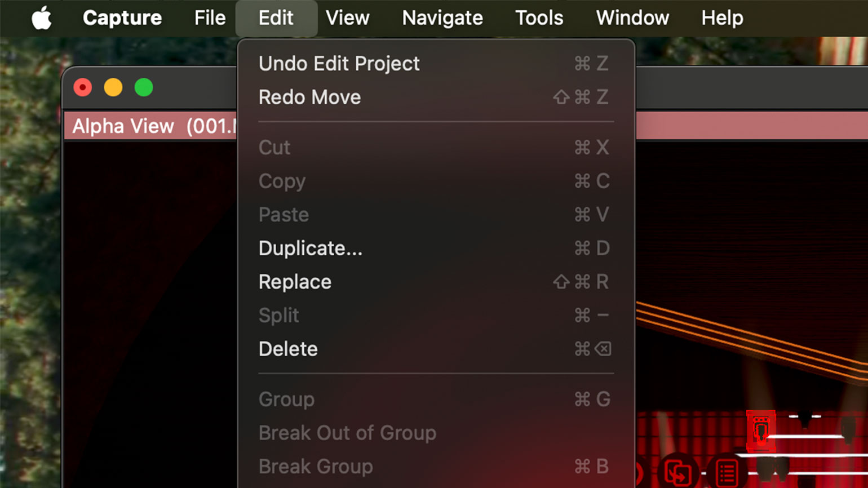Click the overlapping-pages arrow icon in viewport

677,472
